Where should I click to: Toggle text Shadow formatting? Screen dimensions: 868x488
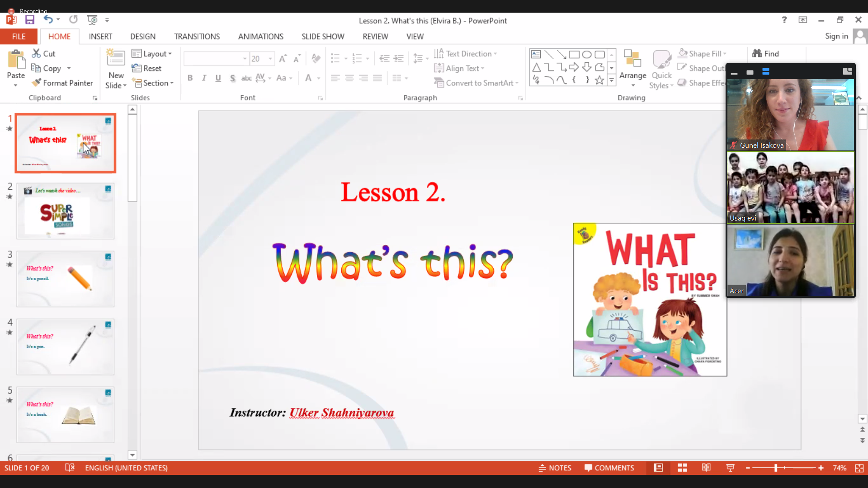point(232,78)
